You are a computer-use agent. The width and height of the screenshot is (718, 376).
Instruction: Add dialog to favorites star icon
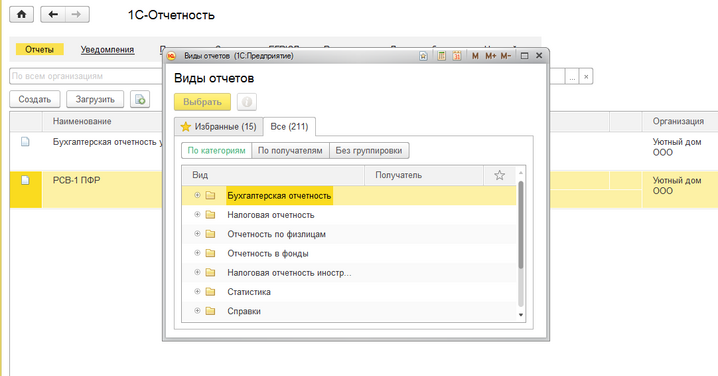point(423,56)
